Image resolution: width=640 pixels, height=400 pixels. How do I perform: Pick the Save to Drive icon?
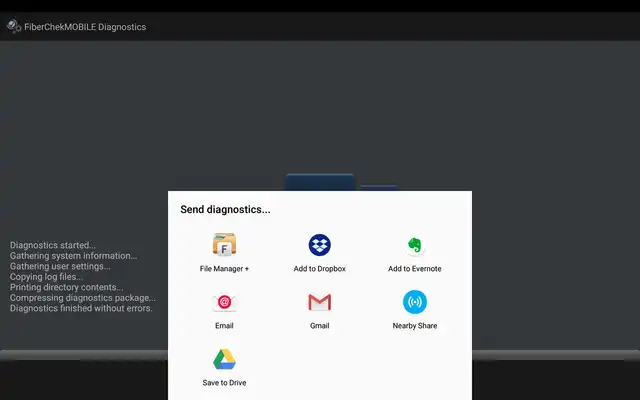(x=224, y=359)
